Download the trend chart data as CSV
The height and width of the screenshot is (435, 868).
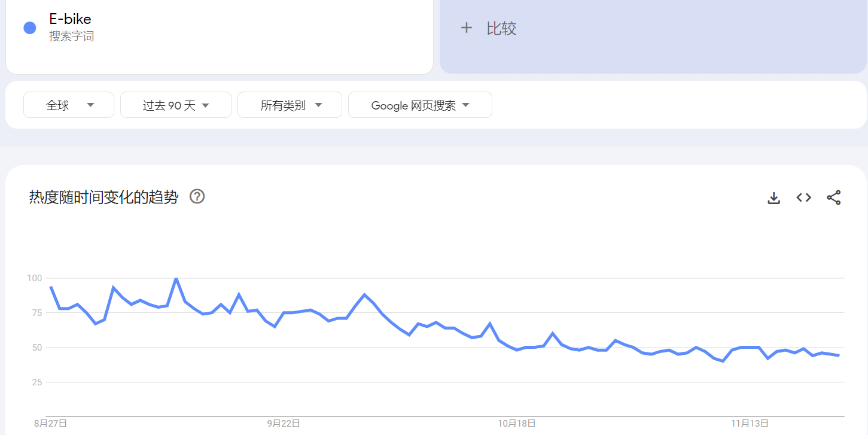pos(774,197)
